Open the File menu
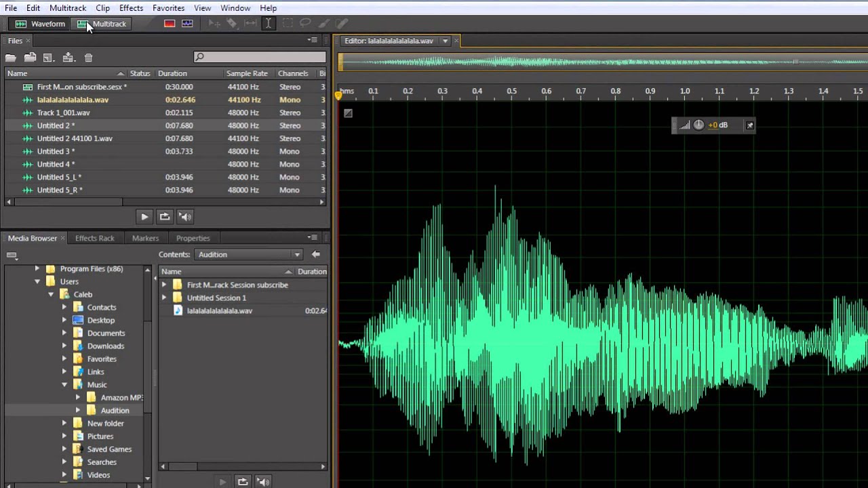 [x=11, y=8]
